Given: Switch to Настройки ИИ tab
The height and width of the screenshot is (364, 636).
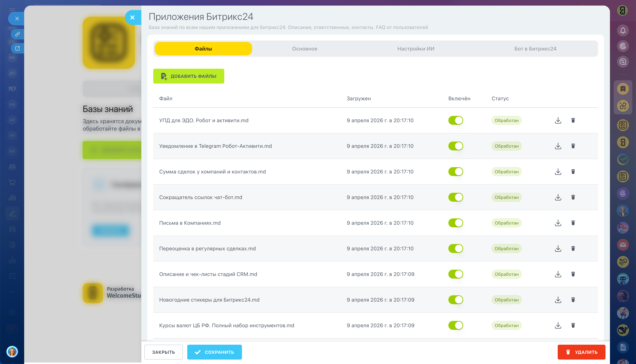Looking at the screenshot, I should (416, 49).
